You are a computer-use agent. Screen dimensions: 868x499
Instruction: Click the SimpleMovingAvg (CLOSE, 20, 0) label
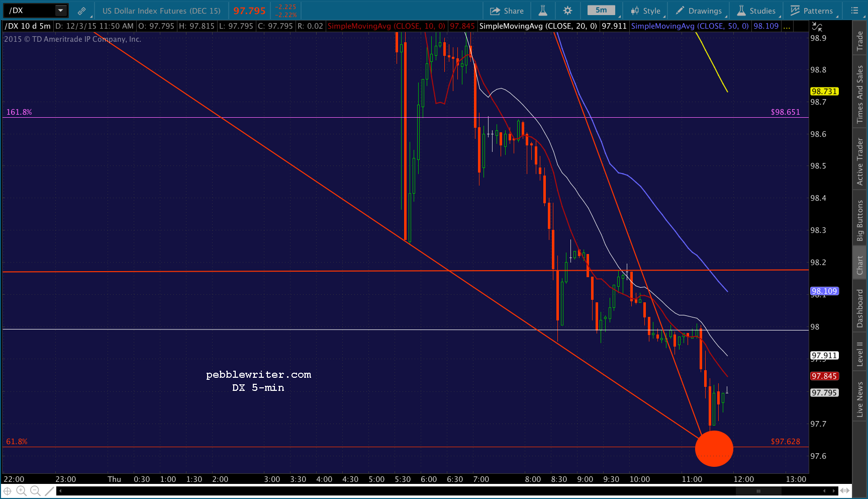click(538, 26)
